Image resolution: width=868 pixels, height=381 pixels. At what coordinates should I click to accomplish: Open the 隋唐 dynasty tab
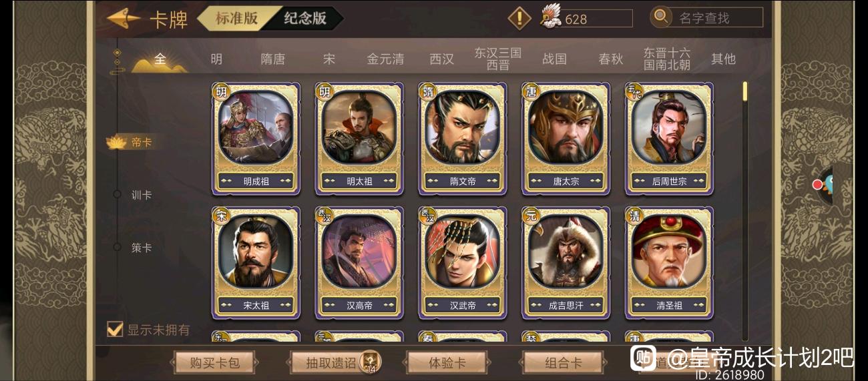click(x=272, y=59)
